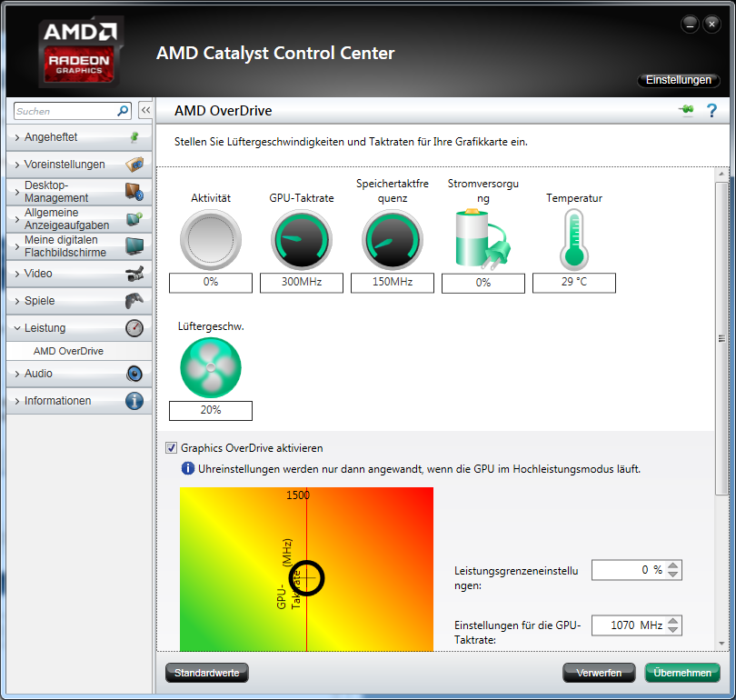This screenshot has width=736, height=700.
Task: Click the Allgemeine Anzeigeaufgaben monitor icon
Action: click(134, 219)
